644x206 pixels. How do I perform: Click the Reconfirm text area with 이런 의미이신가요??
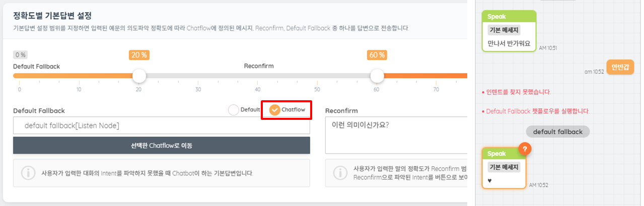pyautogui.click(x=396, y=135)
